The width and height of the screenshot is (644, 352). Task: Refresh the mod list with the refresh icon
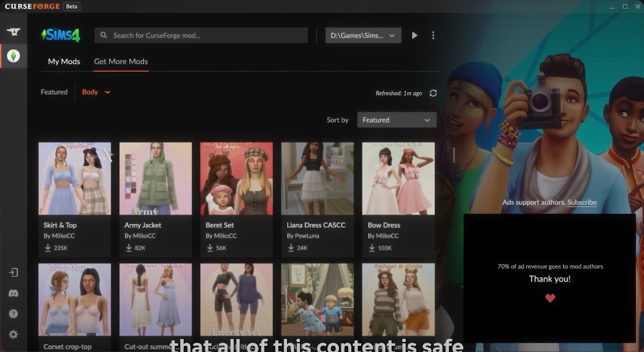tap(433, 93)
